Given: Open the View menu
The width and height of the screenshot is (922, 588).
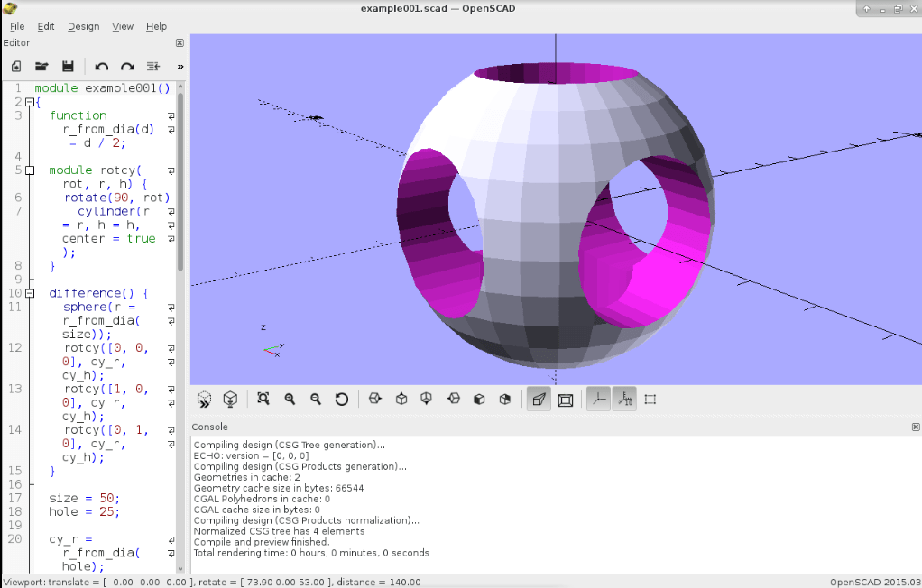Looking at the screenshot, I should [x=123, y=26].
